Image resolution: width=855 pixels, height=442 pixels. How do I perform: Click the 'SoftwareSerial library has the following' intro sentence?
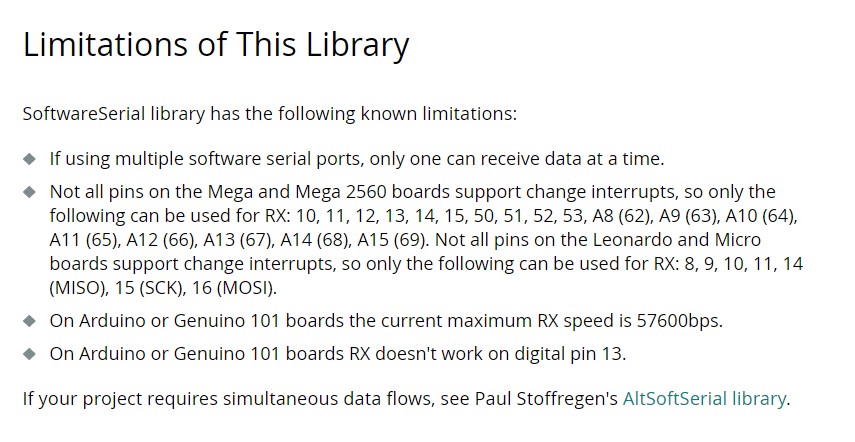pos(269,114)
